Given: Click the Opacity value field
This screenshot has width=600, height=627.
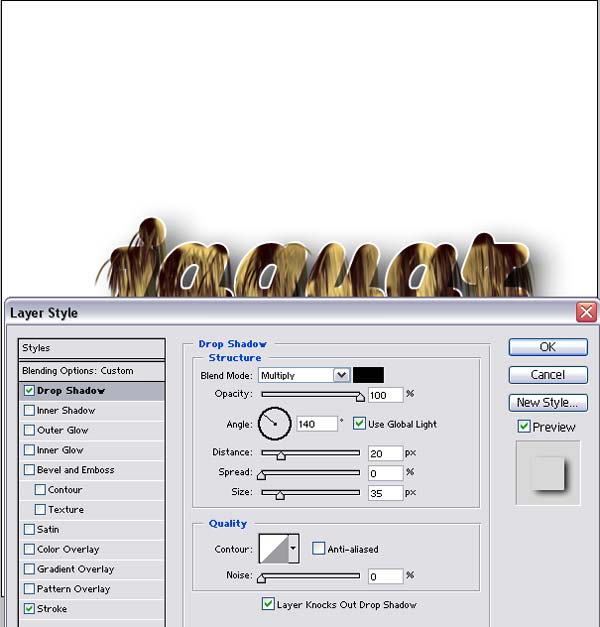Looking at the screenshot, I should tap(386, 395).
